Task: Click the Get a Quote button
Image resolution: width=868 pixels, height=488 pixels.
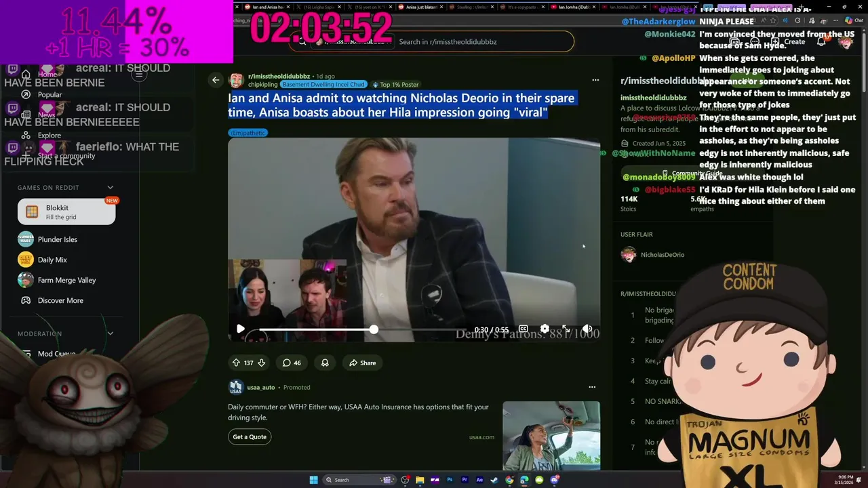Action: pos(250,437)
